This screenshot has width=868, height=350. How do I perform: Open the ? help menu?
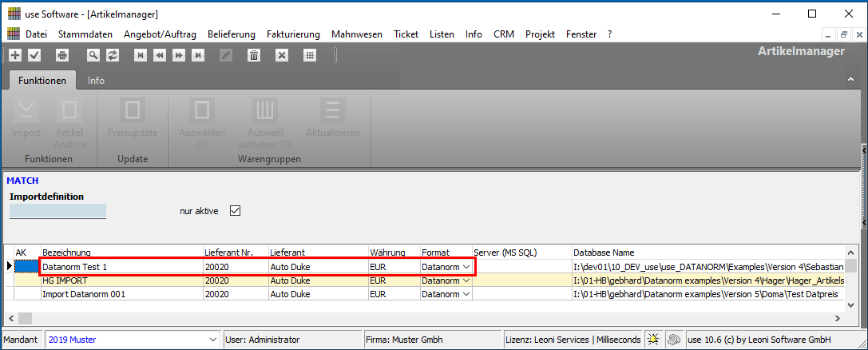click(609, 34)
